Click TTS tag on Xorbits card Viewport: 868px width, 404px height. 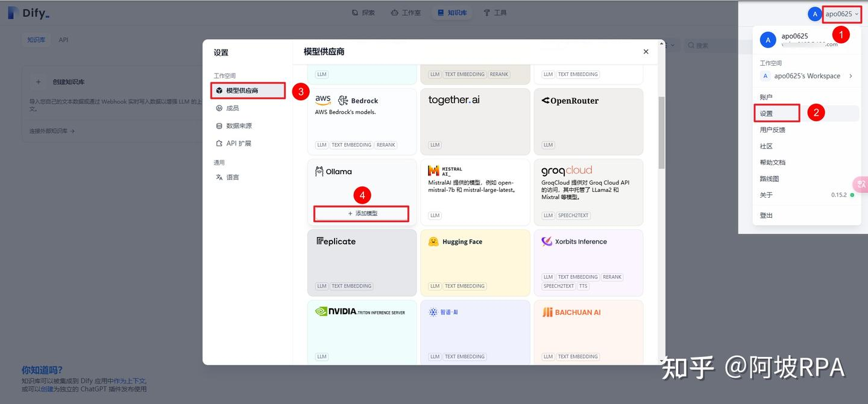pyautogui.click(x=583, y=286)
